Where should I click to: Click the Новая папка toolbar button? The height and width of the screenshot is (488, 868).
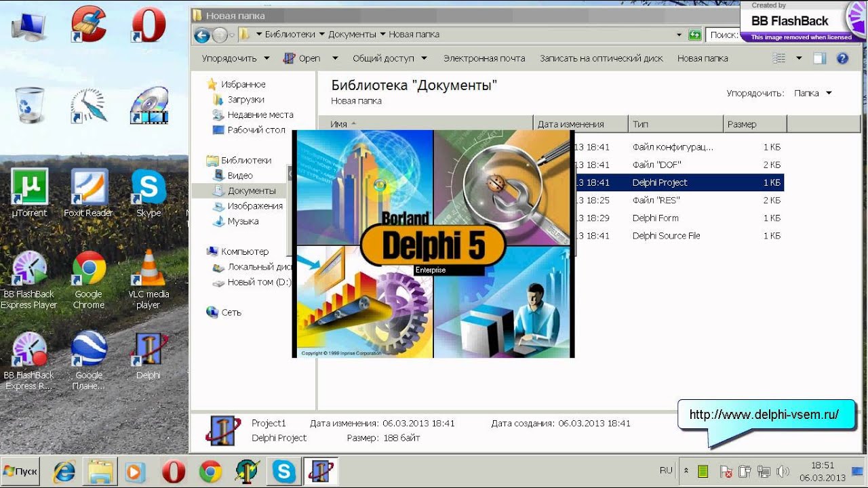[703, 58]
